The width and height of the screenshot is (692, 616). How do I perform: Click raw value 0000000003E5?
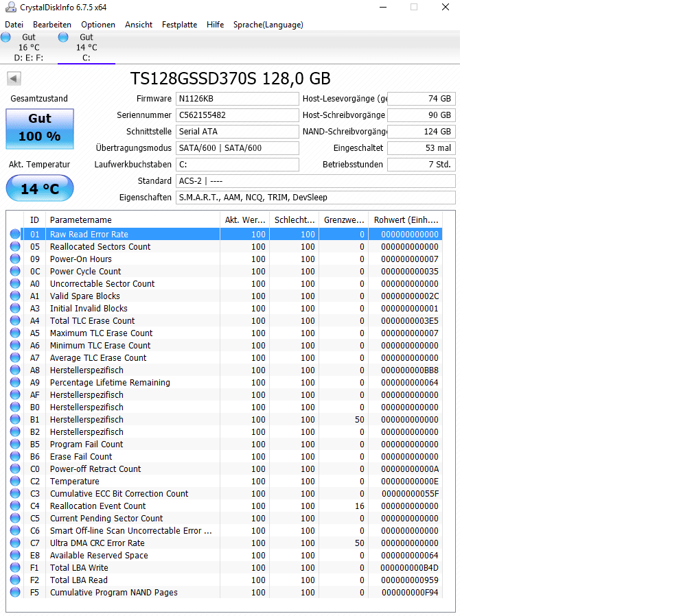coord(410,320)
